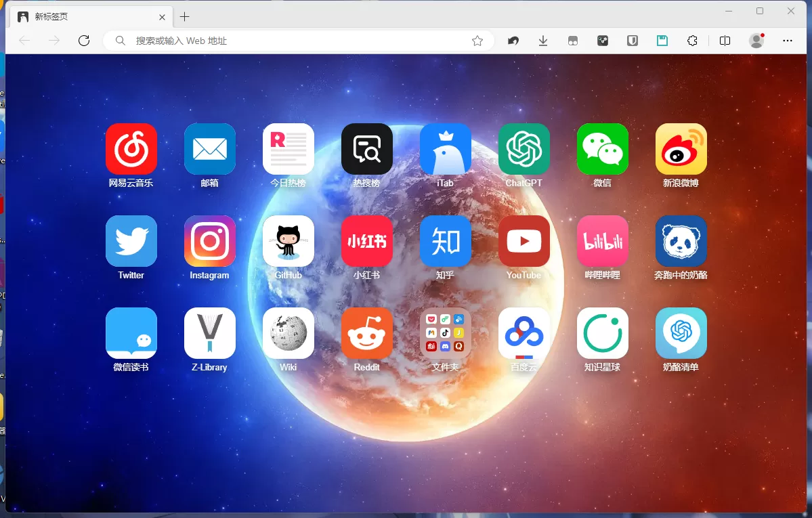
Task: Open the tracking protection shield icon
Action: [x=632, y=41]
